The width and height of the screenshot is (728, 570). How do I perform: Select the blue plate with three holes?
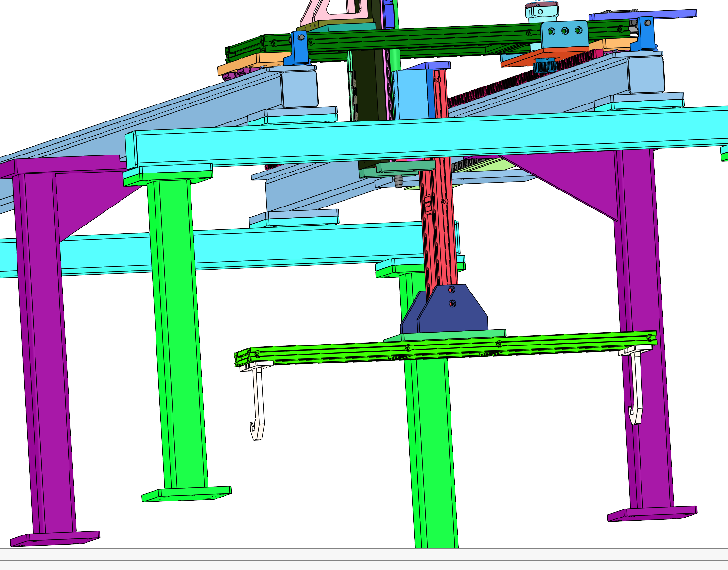click(x=565, y=34)
